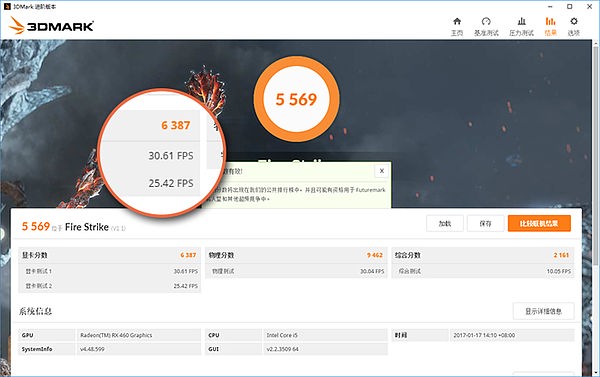Click the 综合分数 combined score label
This screenshot has width=600, height=377.
408,255
